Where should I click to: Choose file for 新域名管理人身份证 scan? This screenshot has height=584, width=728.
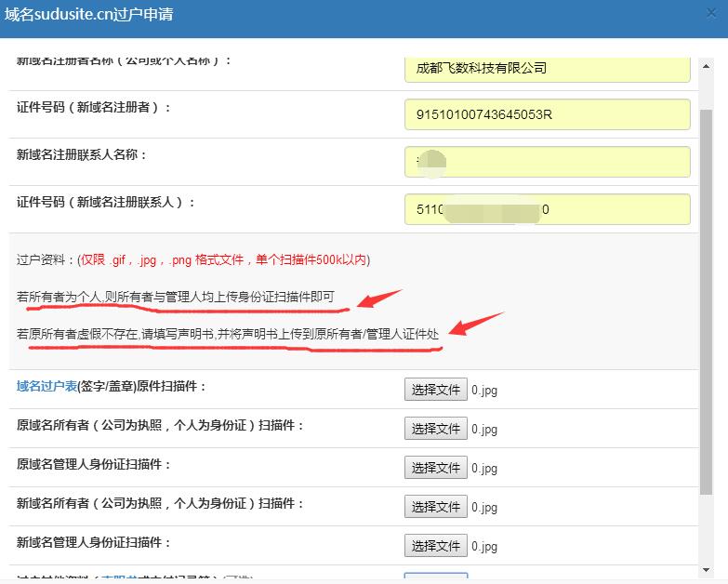click(x=436, y=546)
